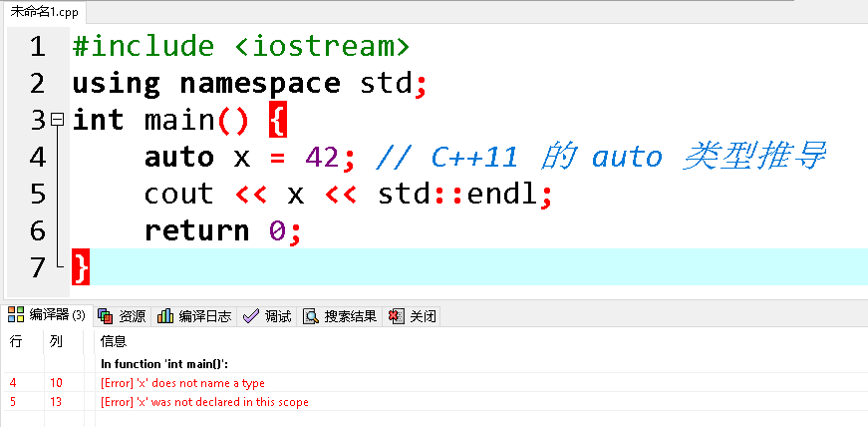Open the 调试 tab
868x427 pixels.
click(267, 316)
